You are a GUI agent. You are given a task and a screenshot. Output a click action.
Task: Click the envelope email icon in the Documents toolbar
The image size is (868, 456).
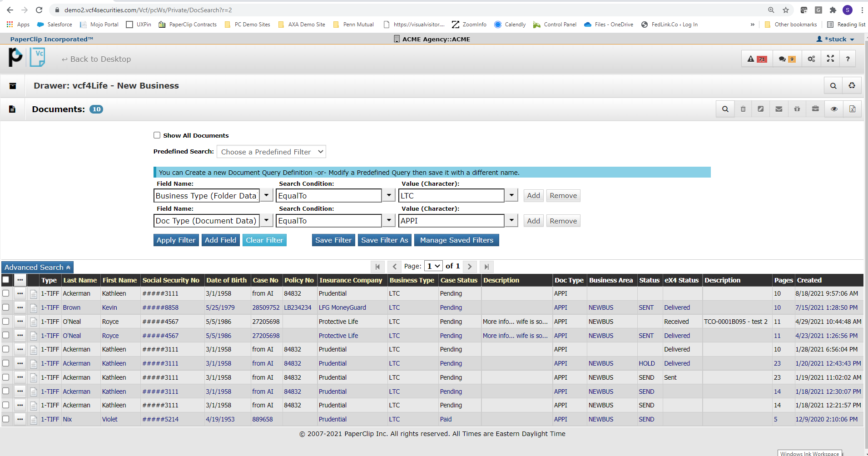click(x=779, y=109)
